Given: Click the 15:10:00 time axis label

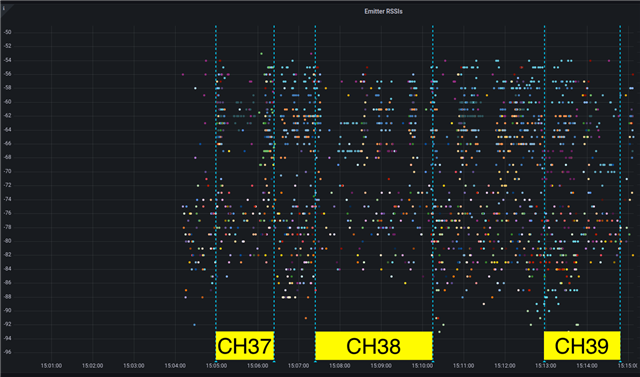Looking at the screenshot, I should pyautogui.click(x=422, y=366).
